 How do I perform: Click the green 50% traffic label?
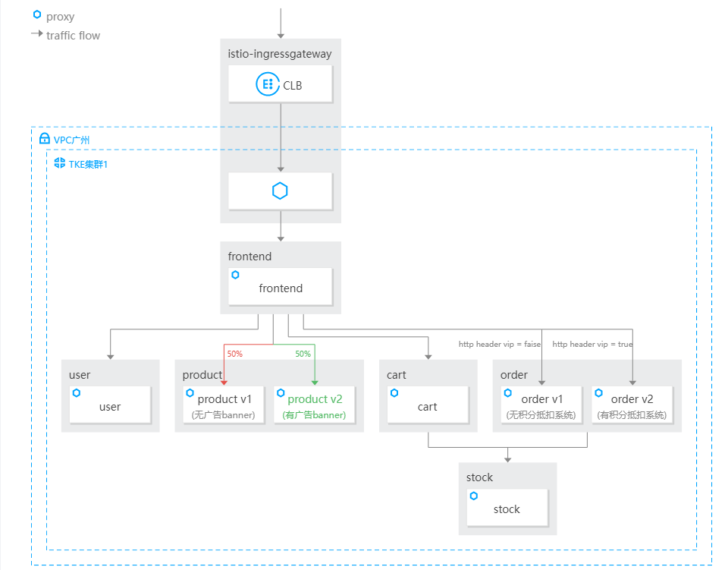point(303,354)
